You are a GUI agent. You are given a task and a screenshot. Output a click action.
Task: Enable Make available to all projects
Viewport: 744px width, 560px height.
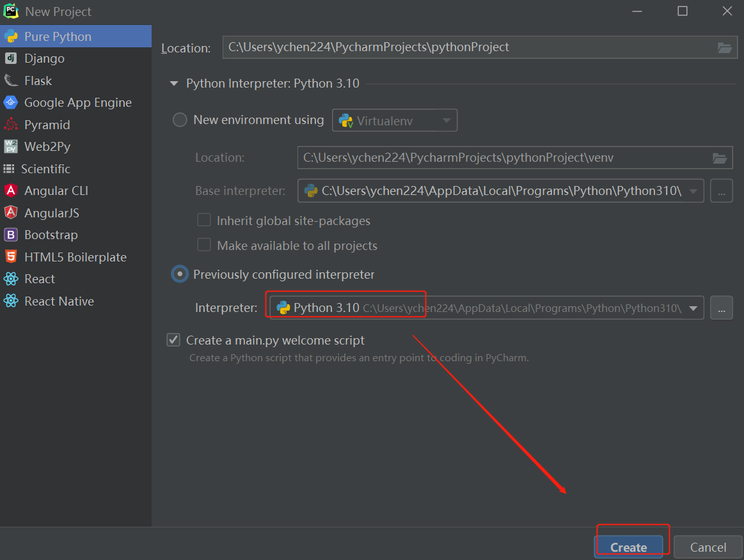point(204,245)
